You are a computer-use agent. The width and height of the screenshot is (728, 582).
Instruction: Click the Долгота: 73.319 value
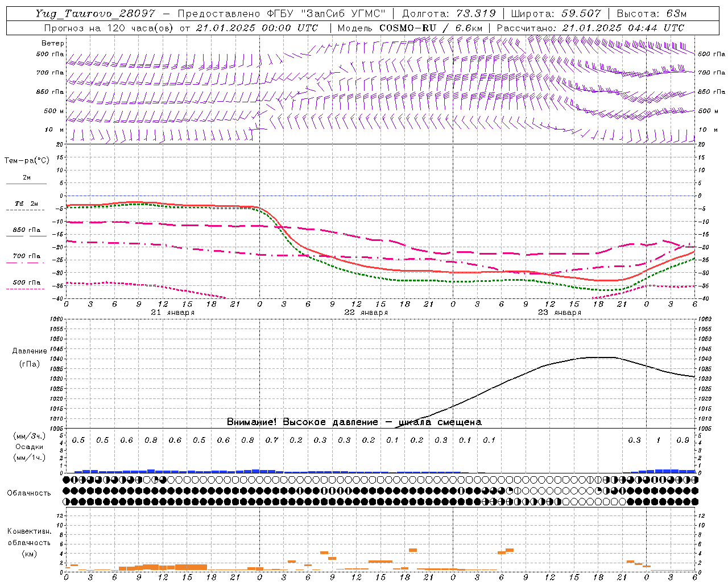click(449, 14)
